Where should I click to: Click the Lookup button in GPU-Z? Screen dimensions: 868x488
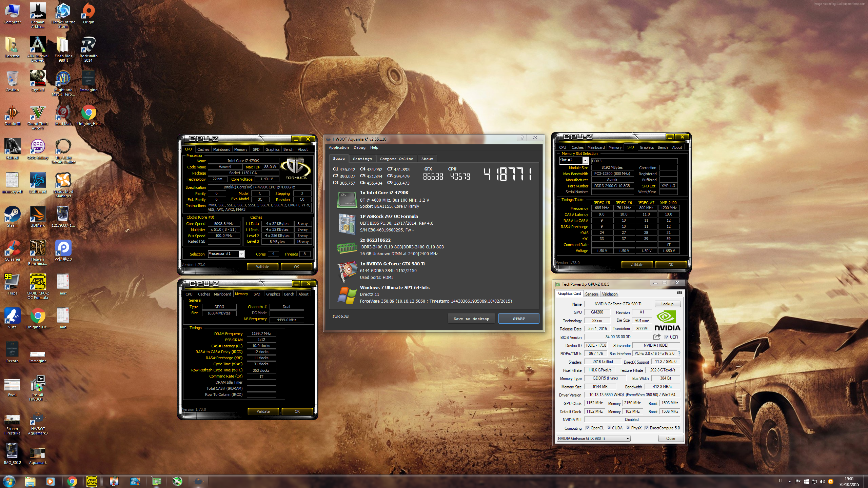point(667,304)
